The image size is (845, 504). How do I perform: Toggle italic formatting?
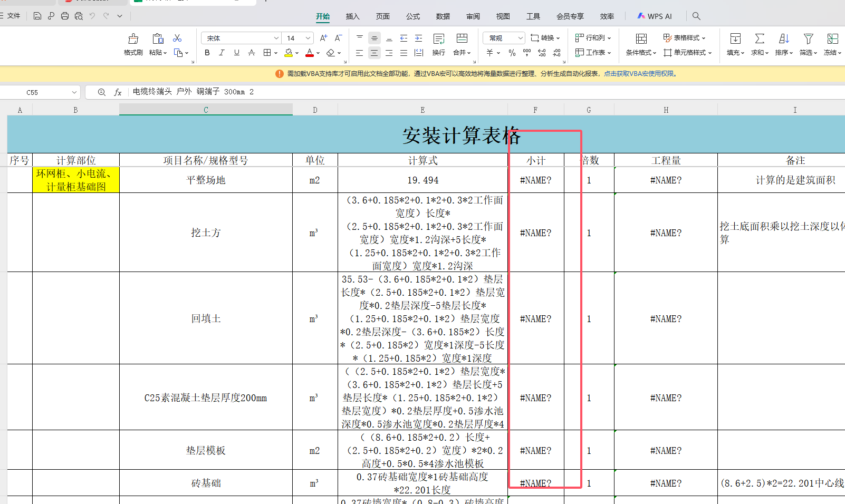tap(222, 53)
